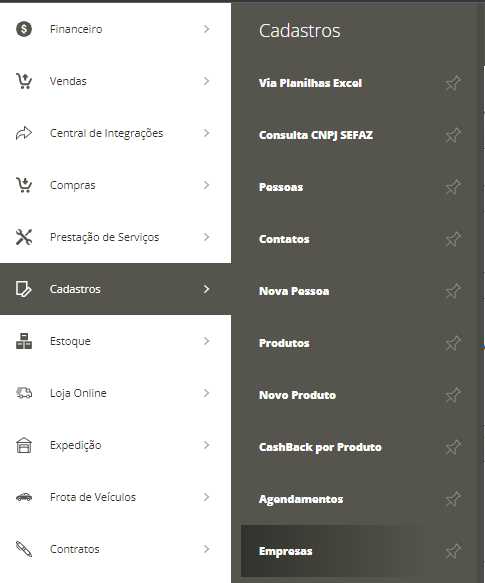485x583 pixels.
Task: Select Consulta CNPJ SEFAZ entry
Action: click(316, 135)
